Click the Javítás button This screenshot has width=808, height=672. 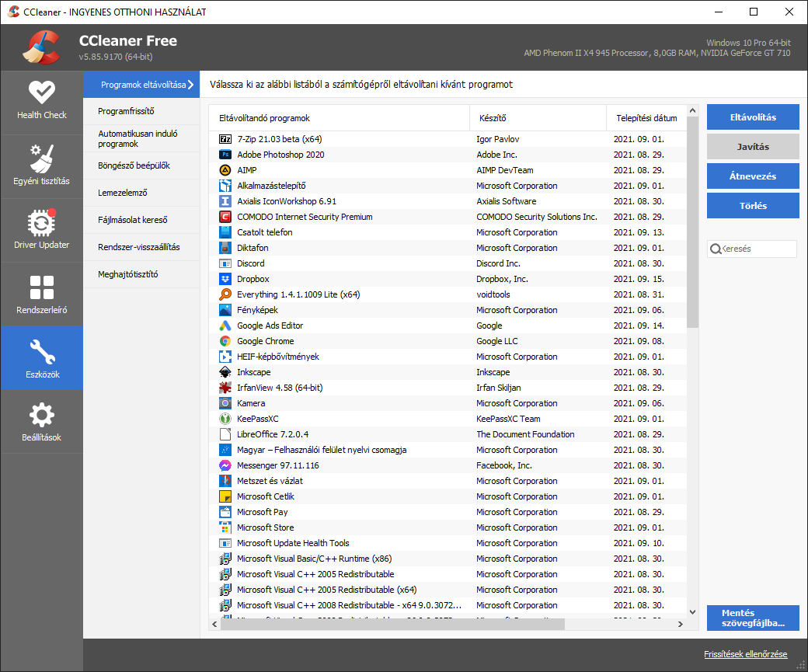click(x=753, y=147)
